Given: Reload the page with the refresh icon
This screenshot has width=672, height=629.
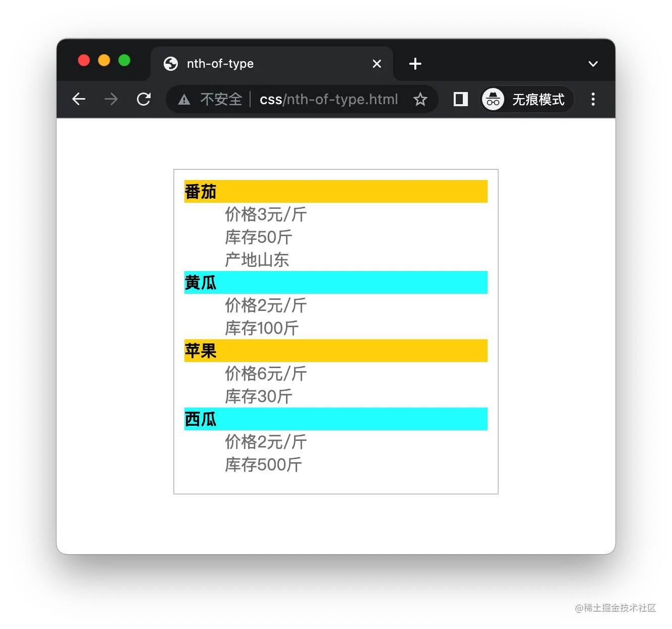Looking at the screenshot, I should [x=144, y=99].
